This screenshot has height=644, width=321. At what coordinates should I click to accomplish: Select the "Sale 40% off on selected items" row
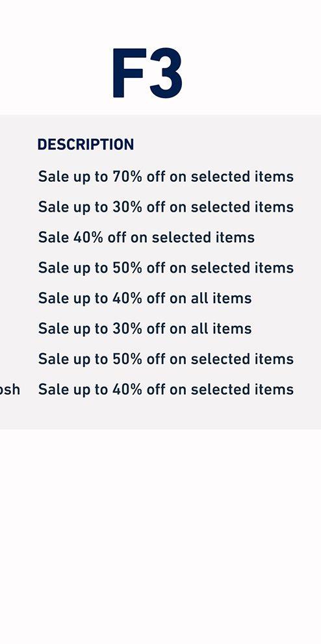coord(146,238)
